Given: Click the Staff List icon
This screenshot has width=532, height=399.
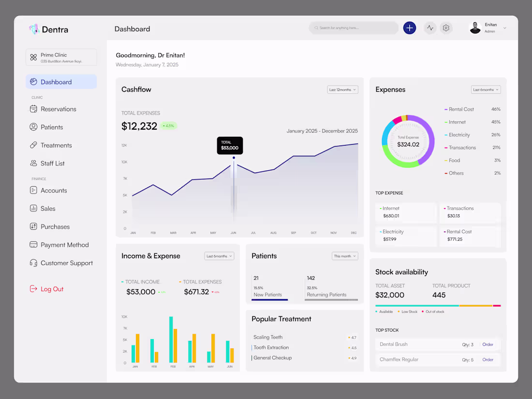Looking at the screenshot, I should (x=33, y=163).
